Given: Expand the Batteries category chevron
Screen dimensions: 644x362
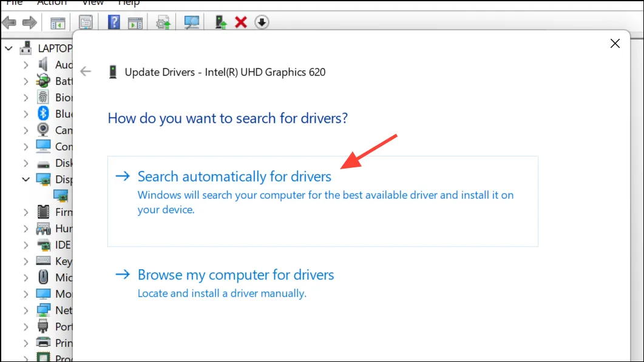Looking at the screenshot, I should [25, 81].
